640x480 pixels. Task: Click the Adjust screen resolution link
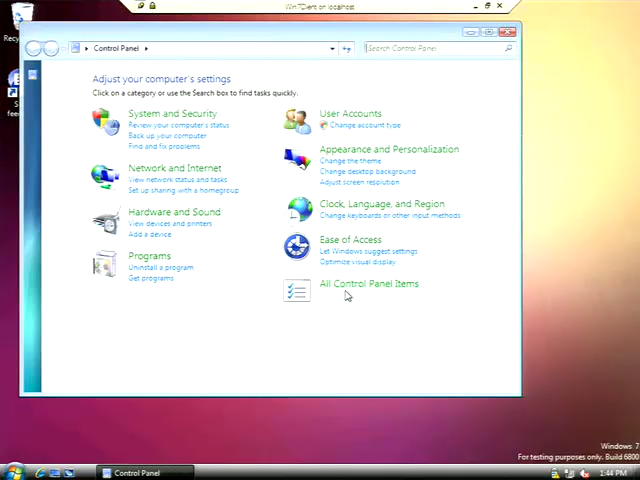pos(359,182)
